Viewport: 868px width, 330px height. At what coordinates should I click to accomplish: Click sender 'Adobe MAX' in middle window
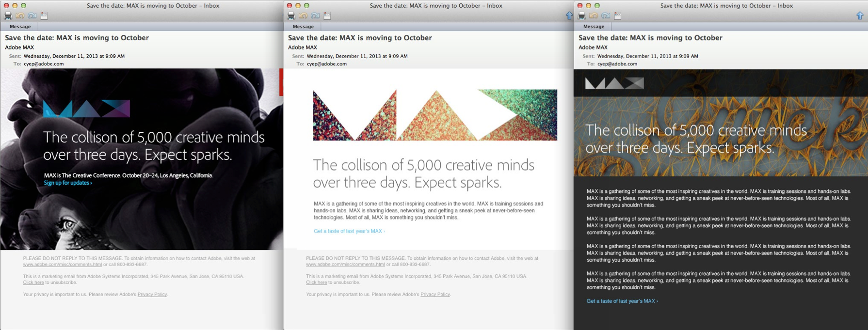pyautogui.click(x=303, y=47)
